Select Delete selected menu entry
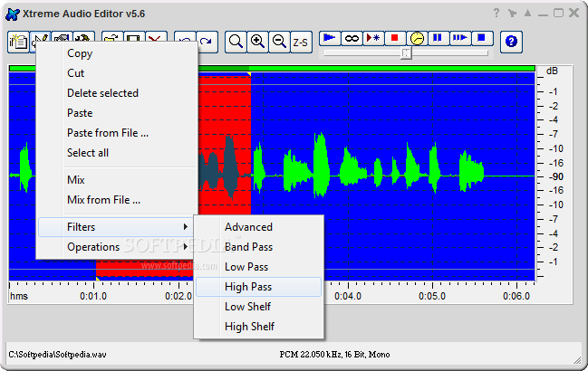 [x=102, y=93]
